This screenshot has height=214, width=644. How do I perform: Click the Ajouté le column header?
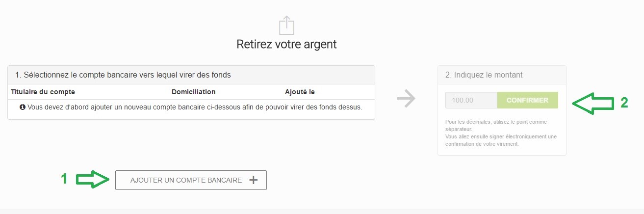[300, 92]
